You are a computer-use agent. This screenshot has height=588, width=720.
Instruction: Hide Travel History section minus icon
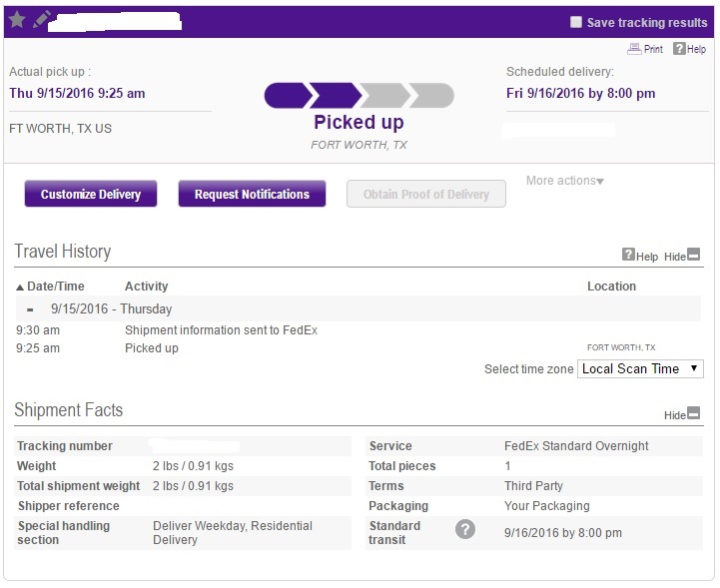click(x=693, y=255)
